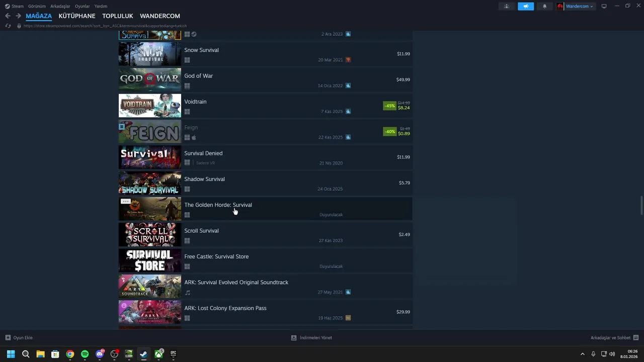Open the Epic Games launcher in taskbar
The height and width of the screenshot is (362, 644).
pos(174,354)
